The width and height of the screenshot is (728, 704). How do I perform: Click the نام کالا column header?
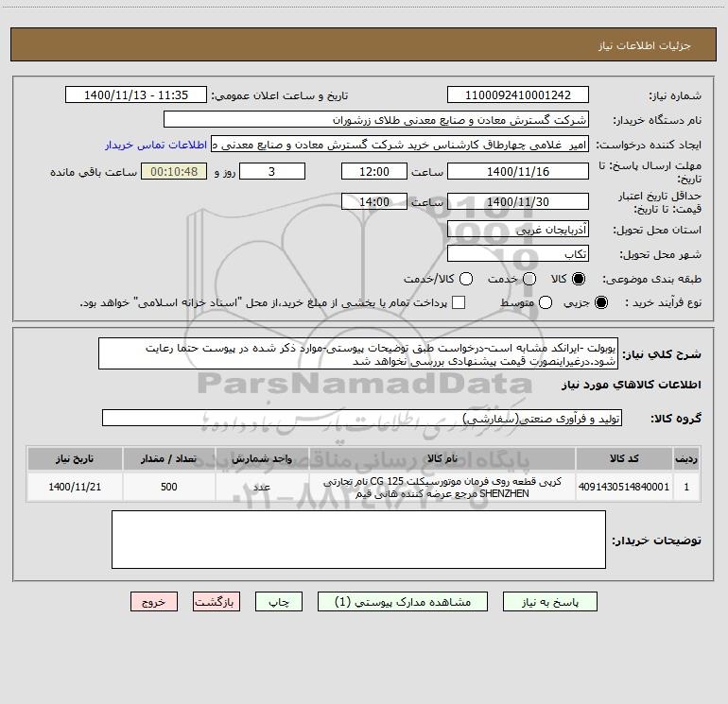442,459
